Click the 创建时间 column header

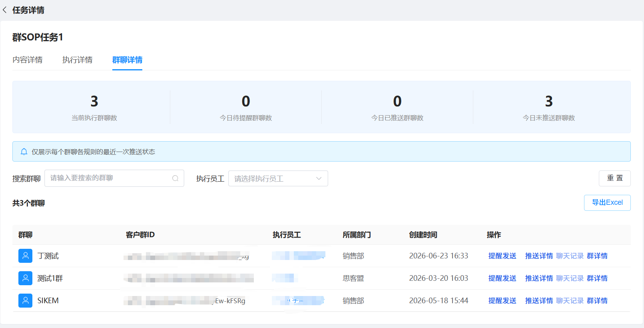423,235
